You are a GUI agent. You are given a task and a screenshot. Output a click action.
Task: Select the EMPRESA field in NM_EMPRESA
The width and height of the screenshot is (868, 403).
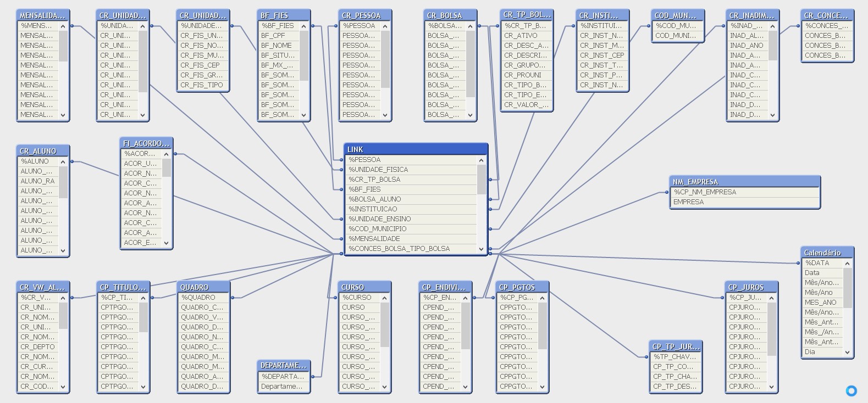pyautogui.click(x=745, y=202)
